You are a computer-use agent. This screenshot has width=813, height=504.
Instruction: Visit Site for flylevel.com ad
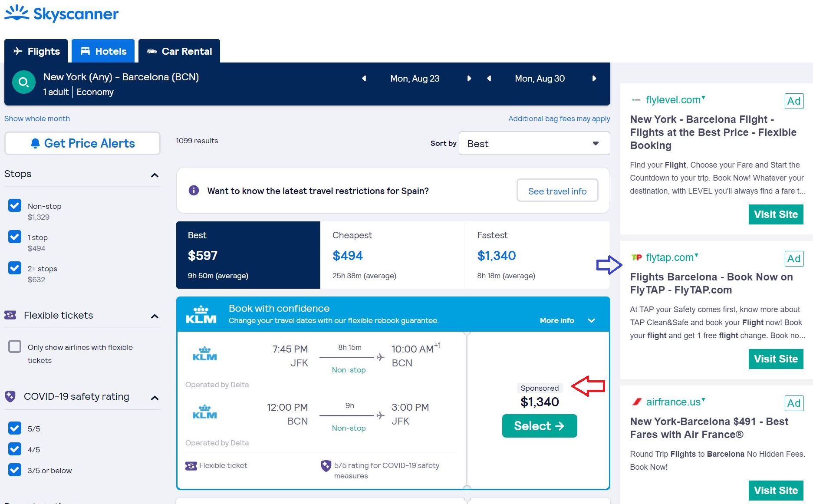(776, 214)
